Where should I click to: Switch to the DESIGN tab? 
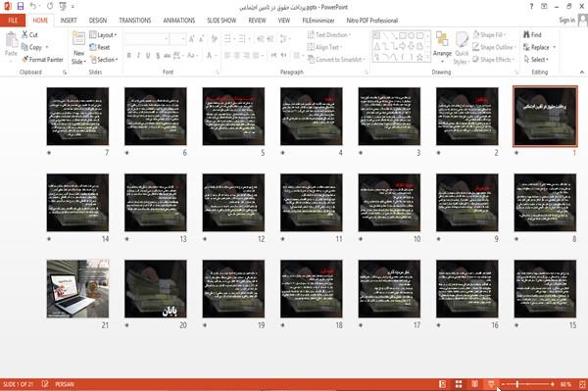tap(98, 21)
